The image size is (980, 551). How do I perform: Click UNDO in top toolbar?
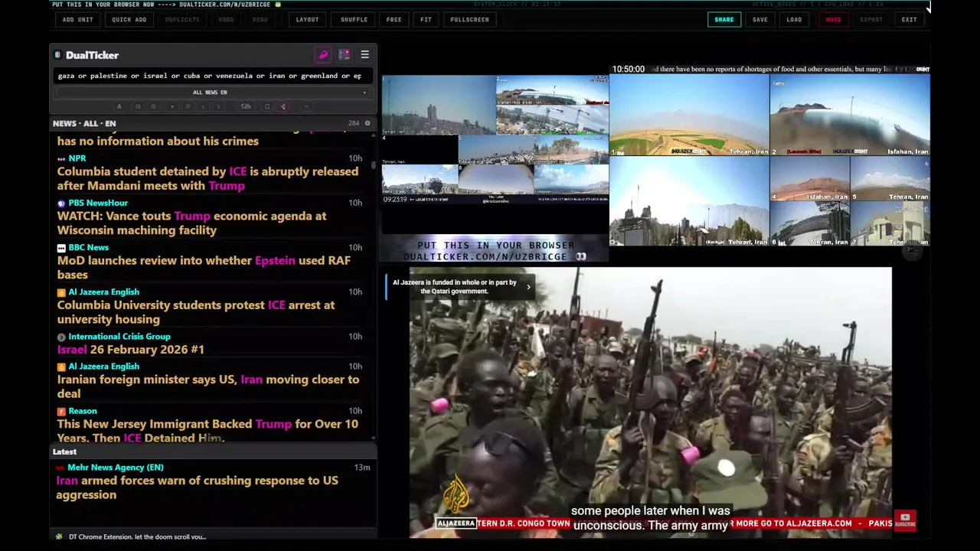click(x=226, y=19)
